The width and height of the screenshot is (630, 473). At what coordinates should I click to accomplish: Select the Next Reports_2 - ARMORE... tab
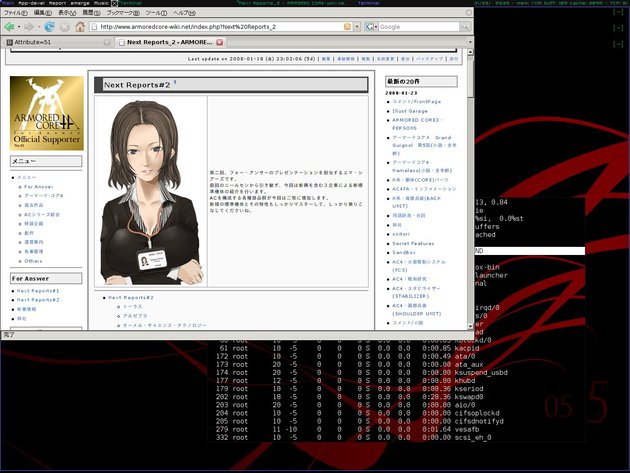(x=171, y=42)
